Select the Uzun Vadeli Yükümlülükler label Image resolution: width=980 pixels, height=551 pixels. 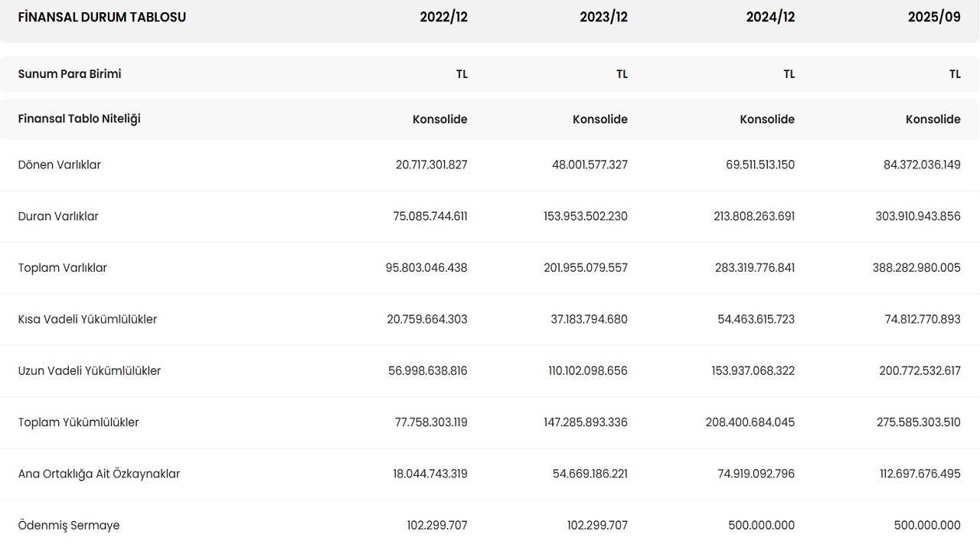point(90,370)
